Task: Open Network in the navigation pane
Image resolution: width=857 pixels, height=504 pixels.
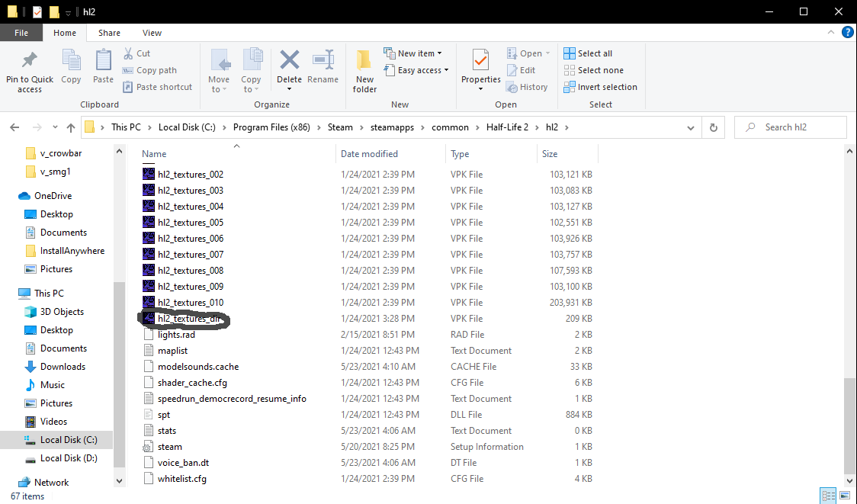Action: (43, 483)
